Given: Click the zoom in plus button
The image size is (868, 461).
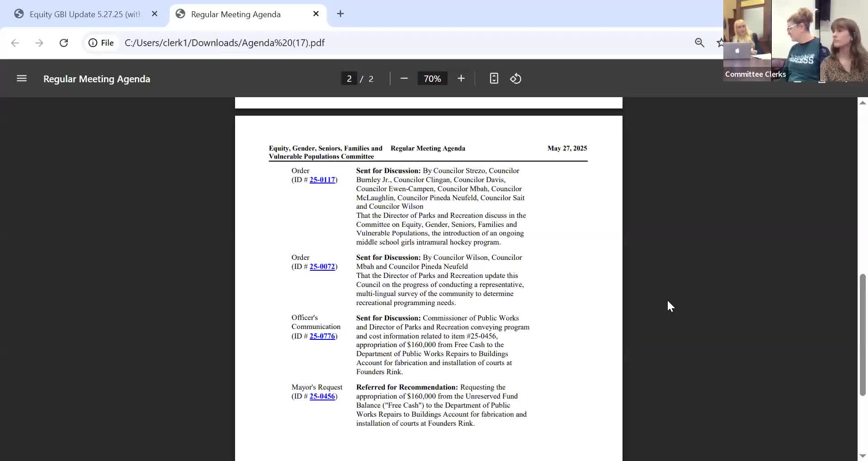Looking at the screenshot, I should point(461,79).
